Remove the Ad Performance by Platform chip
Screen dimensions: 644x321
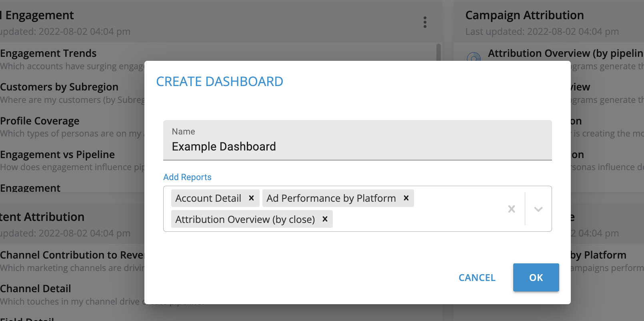[406, 198]
